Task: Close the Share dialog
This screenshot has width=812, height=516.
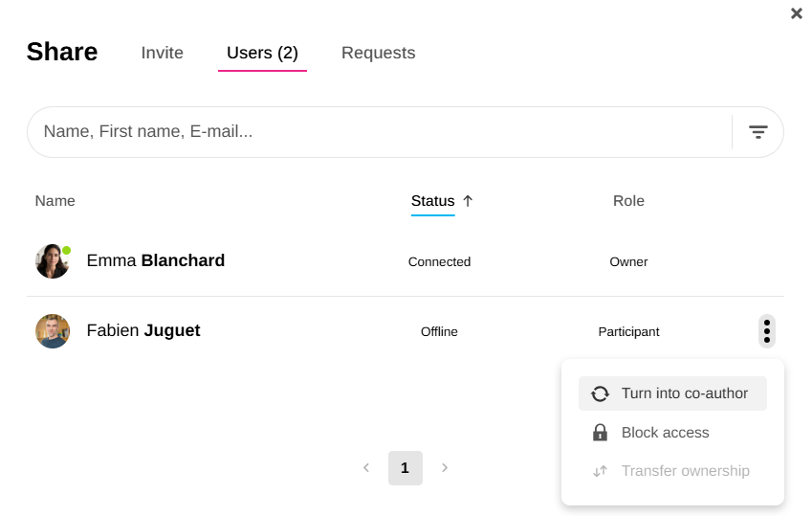Action: pos(796,13)
